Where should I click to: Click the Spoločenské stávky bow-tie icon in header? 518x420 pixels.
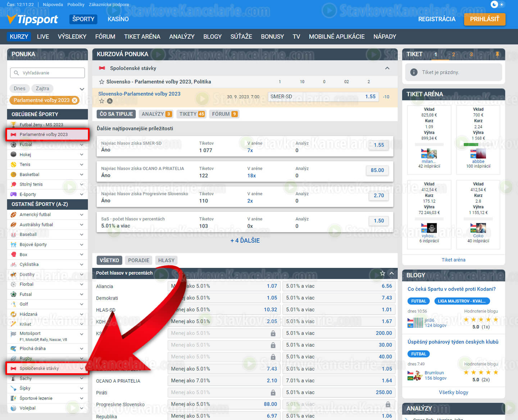pos(102,68)
